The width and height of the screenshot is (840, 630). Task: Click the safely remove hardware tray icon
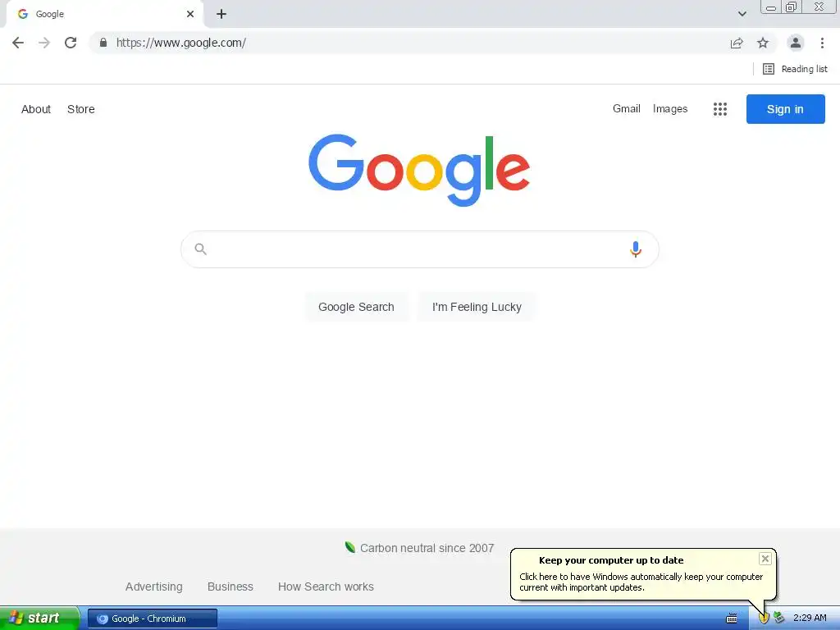point(779,618)
